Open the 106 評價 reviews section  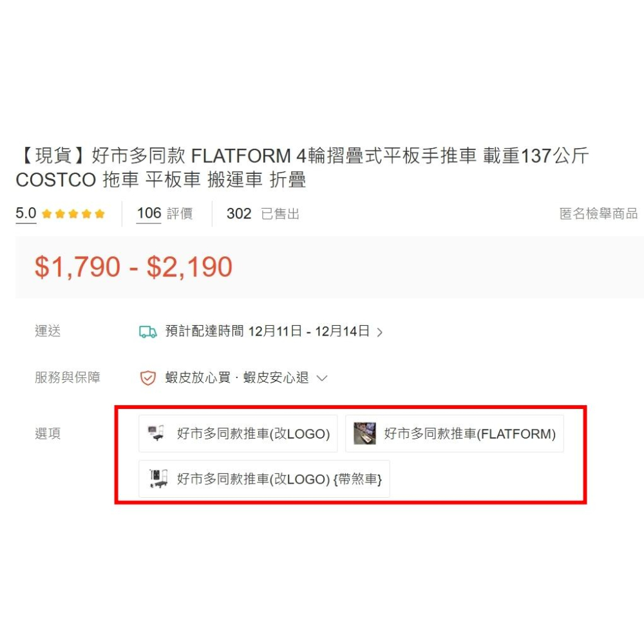164,214
